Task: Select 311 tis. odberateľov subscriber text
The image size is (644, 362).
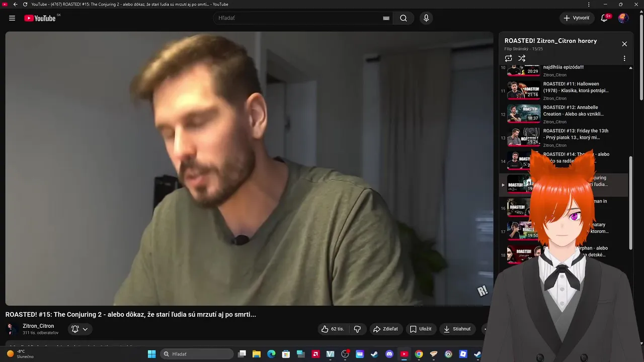Action: tap(41, 333)
